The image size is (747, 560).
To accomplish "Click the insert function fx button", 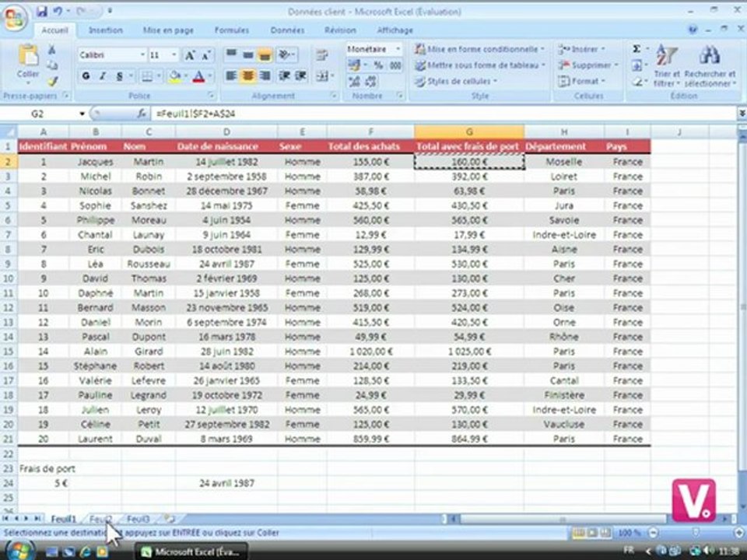I will tap(142, 114).
